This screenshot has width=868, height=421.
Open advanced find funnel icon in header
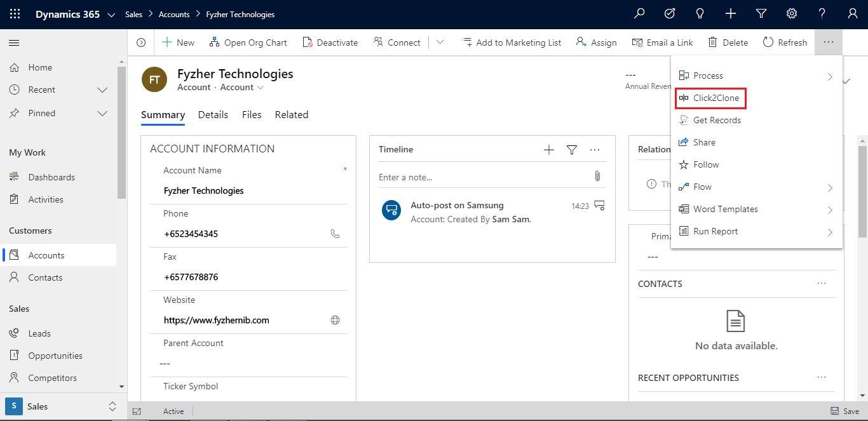pyautogui.click(x=761, y=14)
